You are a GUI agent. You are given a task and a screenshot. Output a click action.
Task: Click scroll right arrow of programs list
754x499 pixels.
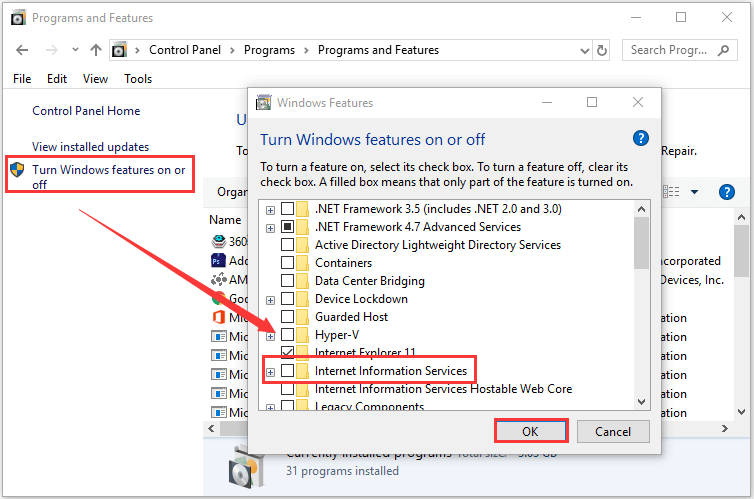click(x=725, y=428)
